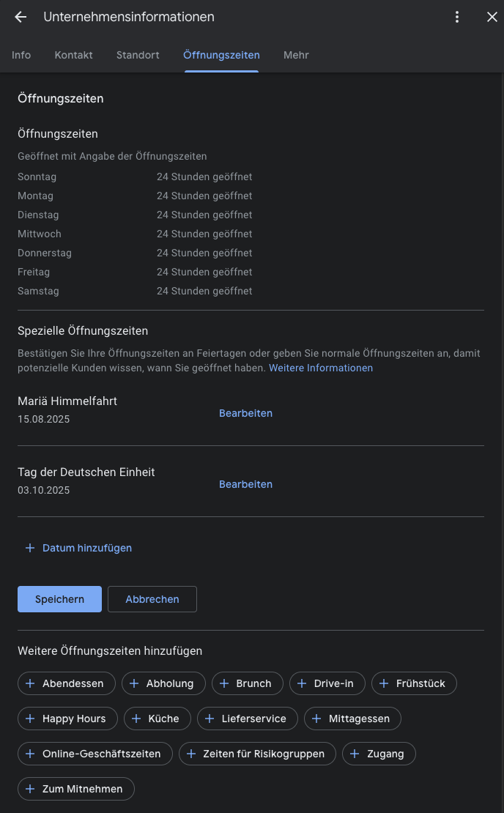Click the plus icon on Happy Hours chip

click(x=30, y=719)
